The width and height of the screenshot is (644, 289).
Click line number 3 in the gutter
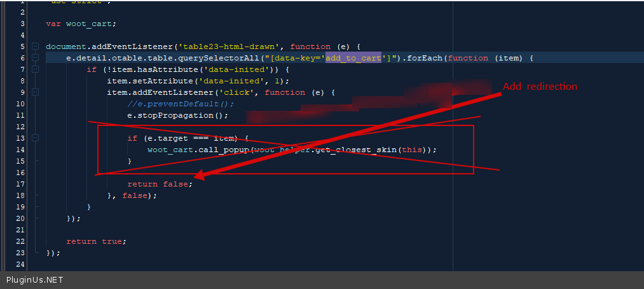click(x=22, y=24)
